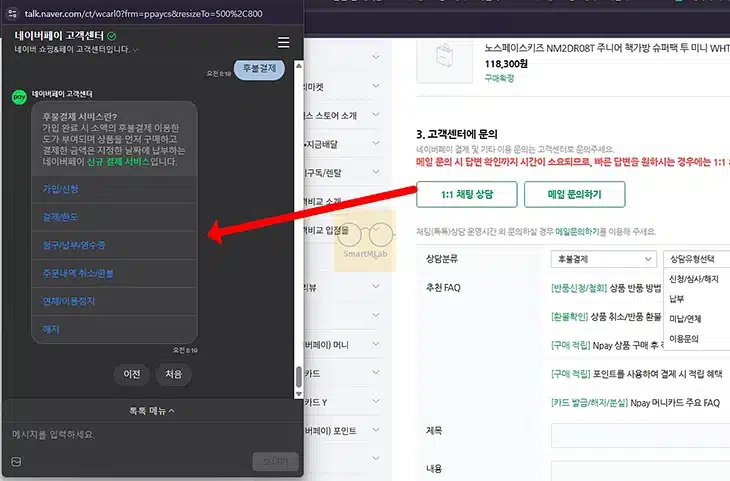The image size is (730, 481).
Task: Open FAQ [반품신청/철회] 상품 반품 방법
Action: [x=606, y=288]
